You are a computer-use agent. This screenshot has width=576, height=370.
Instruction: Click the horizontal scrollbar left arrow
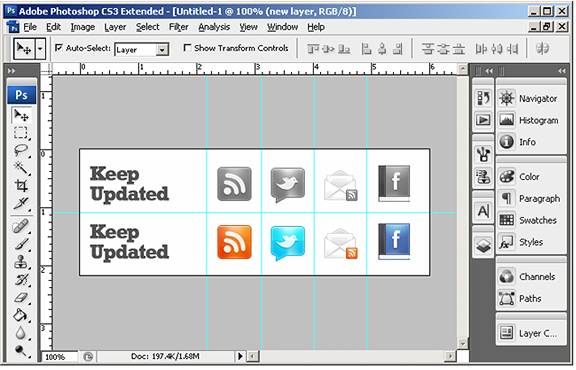click(253, 356)
